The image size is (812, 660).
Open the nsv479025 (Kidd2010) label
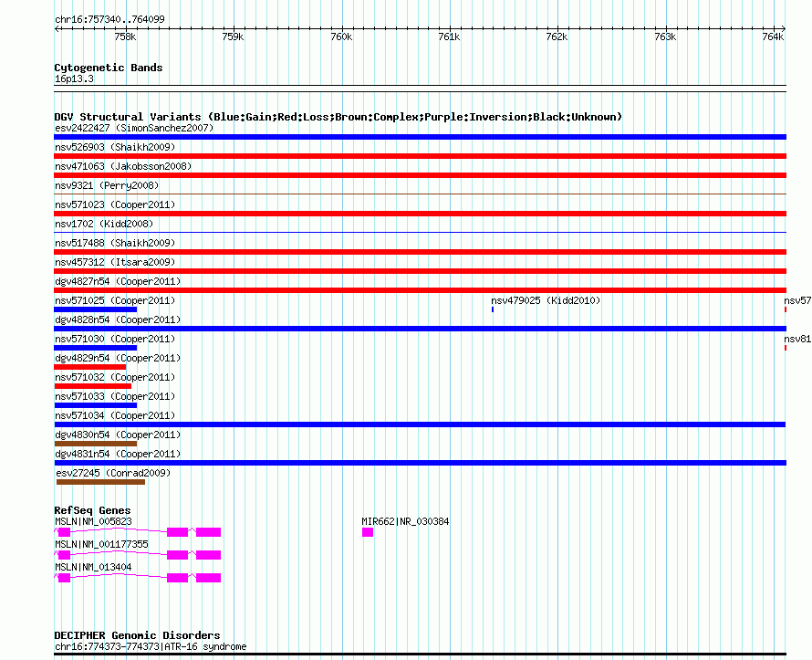click(546, 300)
